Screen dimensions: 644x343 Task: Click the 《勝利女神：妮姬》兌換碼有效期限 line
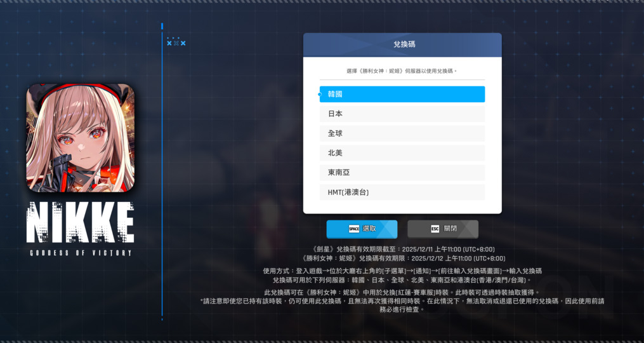point(404,259)
